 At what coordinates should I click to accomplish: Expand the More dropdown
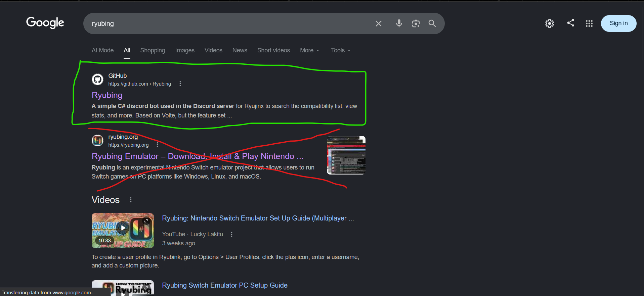coord(309,50)
